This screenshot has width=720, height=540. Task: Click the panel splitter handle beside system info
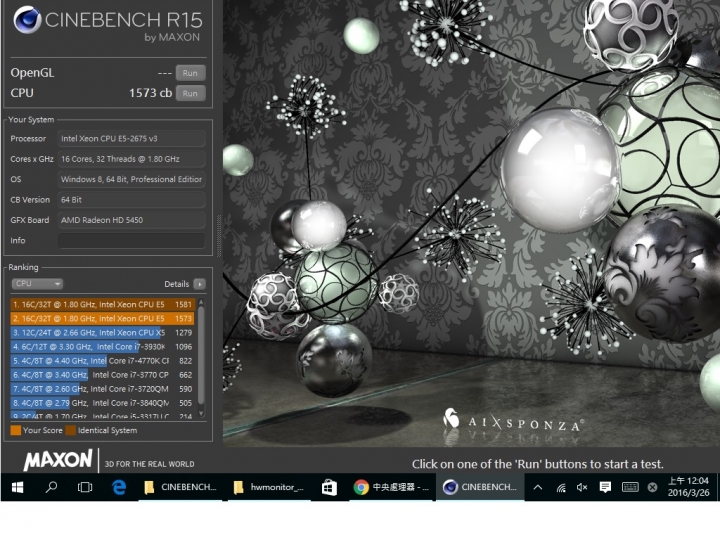(x=219, y=236)
